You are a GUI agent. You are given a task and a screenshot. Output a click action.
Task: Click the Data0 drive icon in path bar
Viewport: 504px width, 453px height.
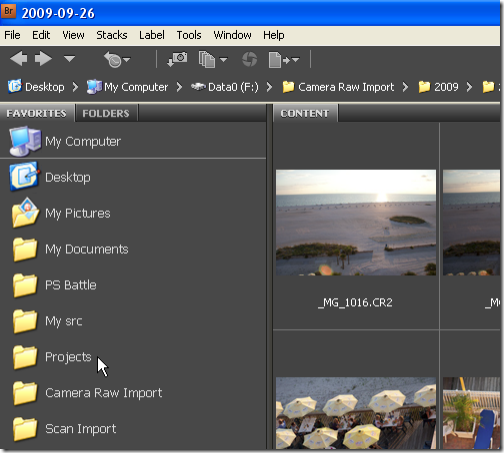point(198,87)
